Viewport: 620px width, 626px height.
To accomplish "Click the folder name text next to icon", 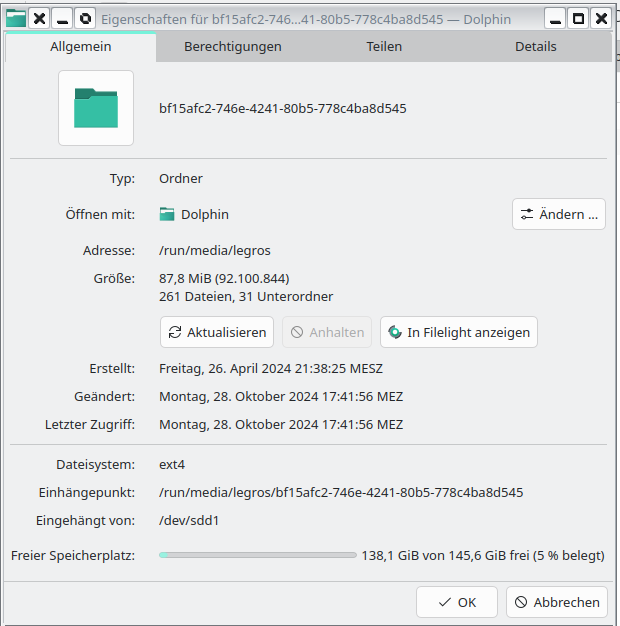I will [x=283, y=108].
